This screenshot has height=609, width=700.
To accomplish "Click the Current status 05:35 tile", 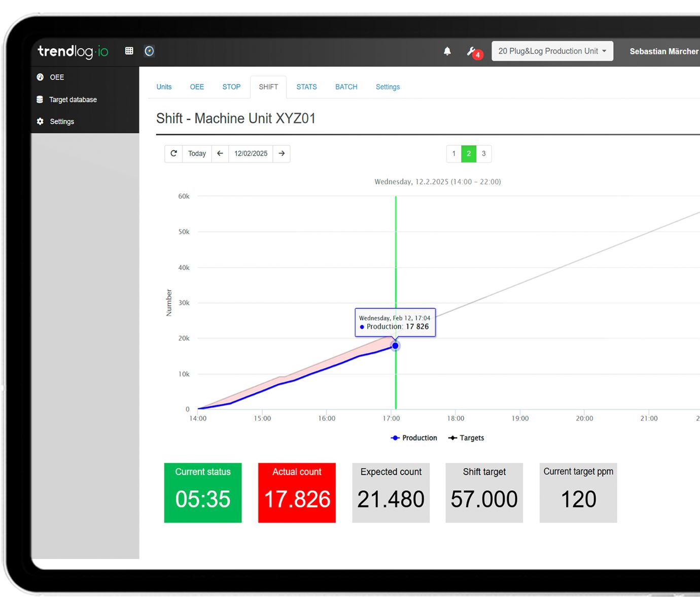I will (203, 493).
